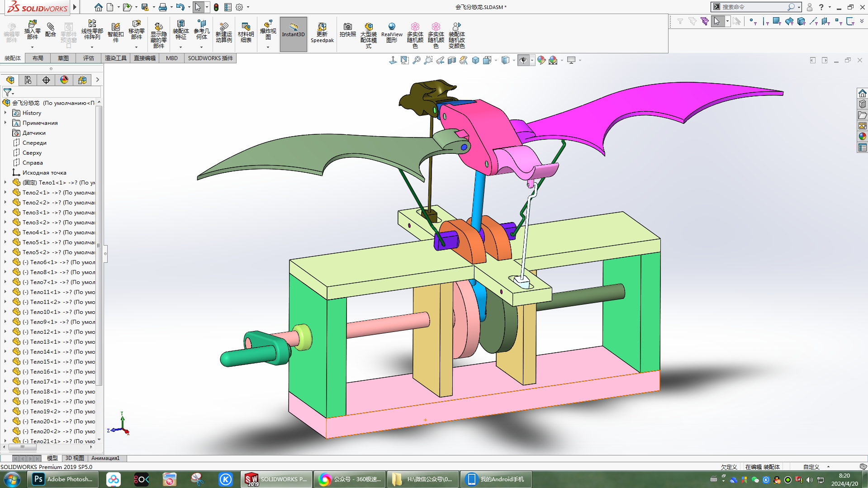This screenshot has width=868, height=488.
Task: Switch to the 评估 (Evaluate) tab
Action: click(89, 58)
